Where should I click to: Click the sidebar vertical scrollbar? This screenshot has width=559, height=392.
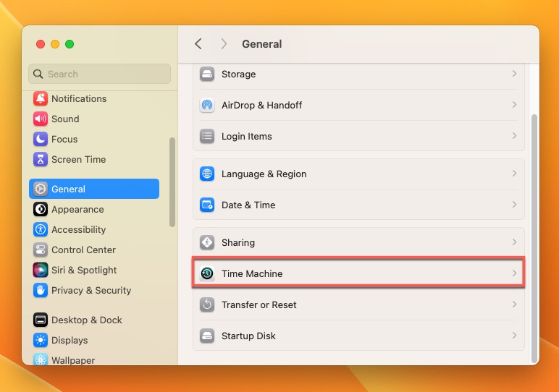coord(172,182)
